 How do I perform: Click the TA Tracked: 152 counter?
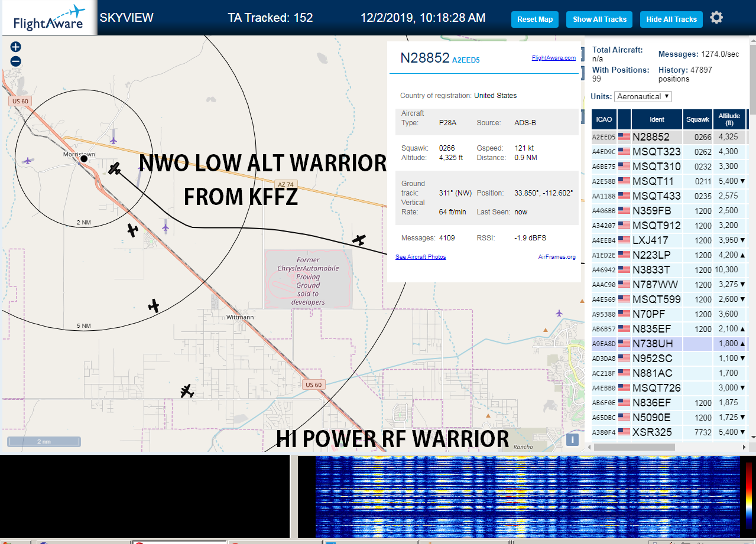pos(270,18)
